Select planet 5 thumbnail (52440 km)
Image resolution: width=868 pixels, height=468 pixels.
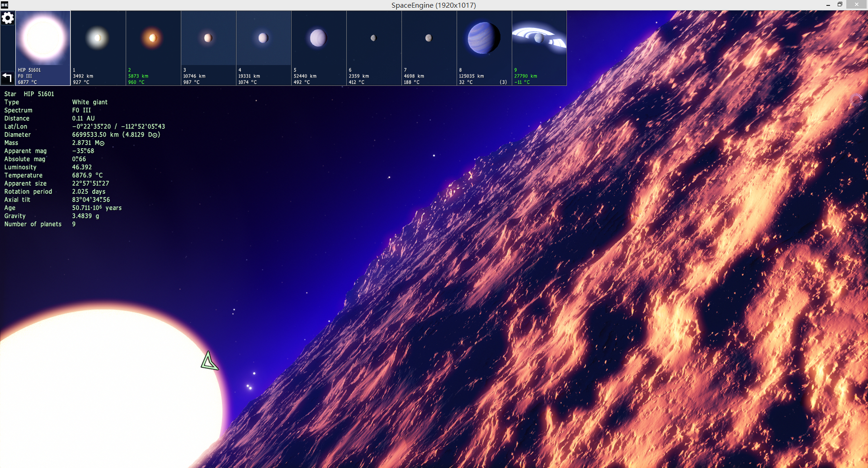[x=319, y=48]
